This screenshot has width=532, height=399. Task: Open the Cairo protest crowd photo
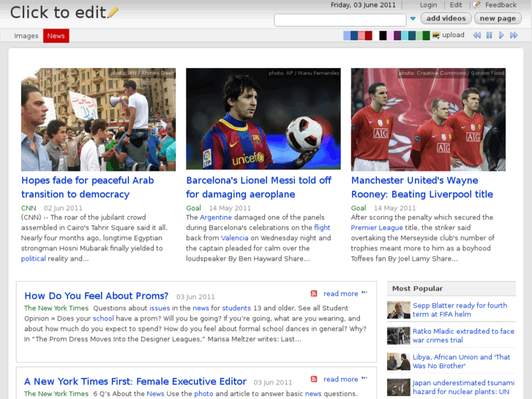point(98,119)
